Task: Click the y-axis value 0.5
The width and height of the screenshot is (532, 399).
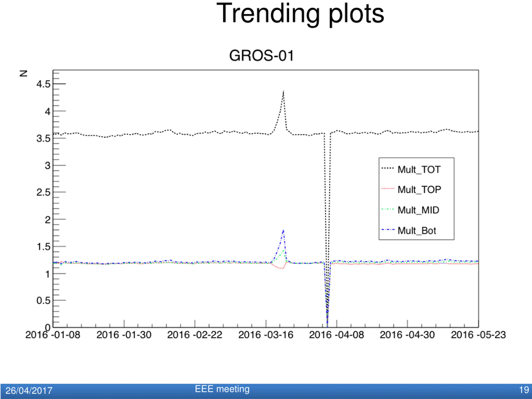Action: click(x=43, y=301)
